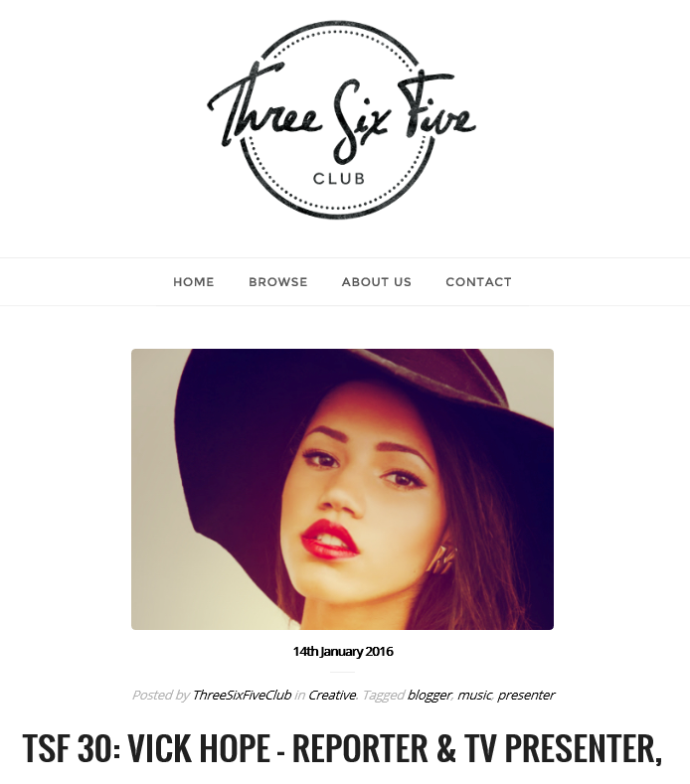The width and height of the screenshot is (690, 784).
Task: Open the ThreeSixFiveClub author link
Action: (243, 695)
